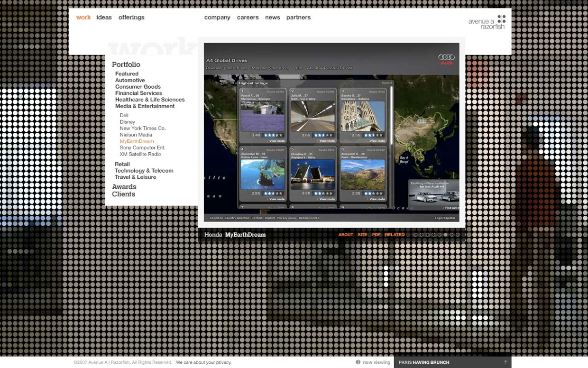Show RELATED projects

pos(395,235)
